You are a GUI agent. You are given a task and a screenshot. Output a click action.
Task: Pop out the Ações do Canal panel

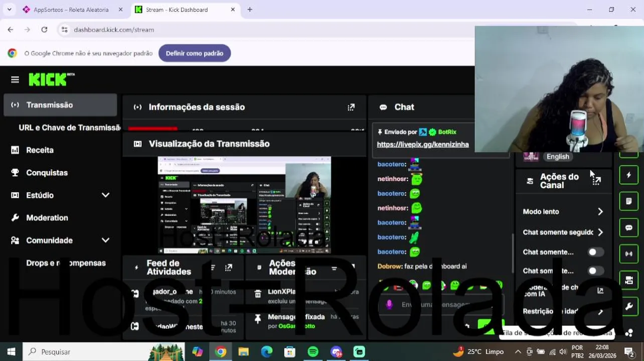click(596, 181)
